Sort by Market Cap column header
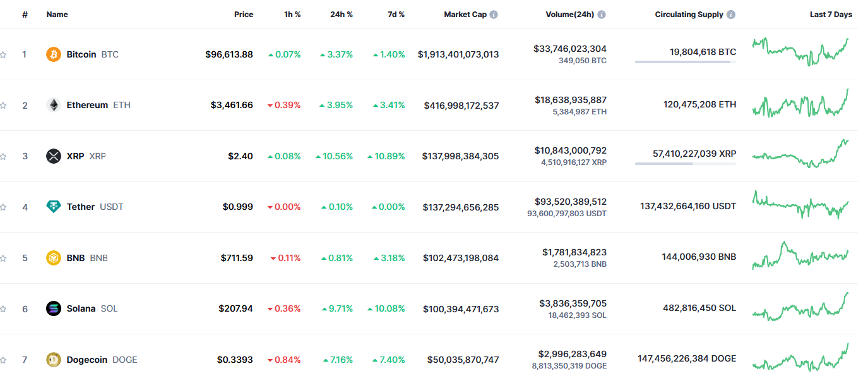 [465, 15]
